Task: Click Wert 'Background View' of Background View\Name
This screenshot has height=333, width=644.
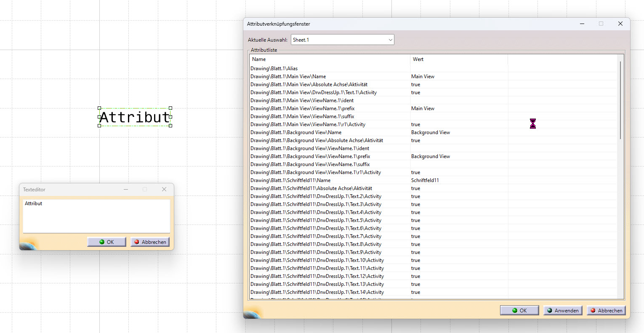Action: [431, 132]
